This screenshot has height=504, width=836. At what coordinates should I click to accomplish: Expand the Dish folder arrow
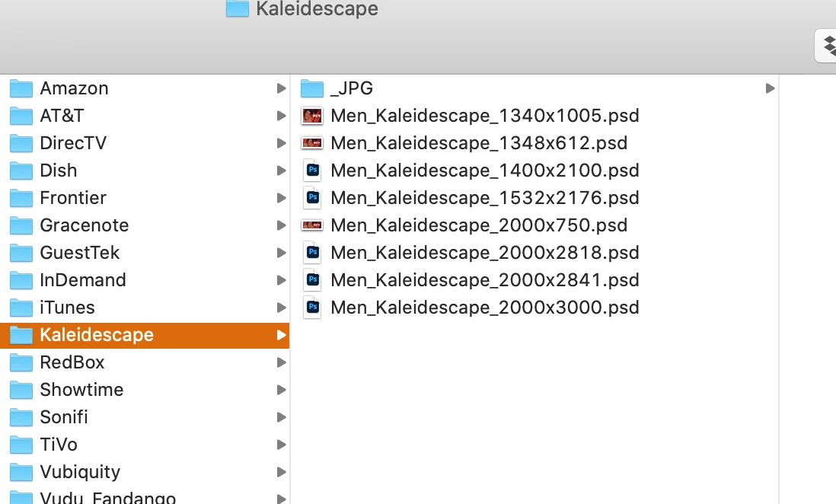tap(281, 171)
